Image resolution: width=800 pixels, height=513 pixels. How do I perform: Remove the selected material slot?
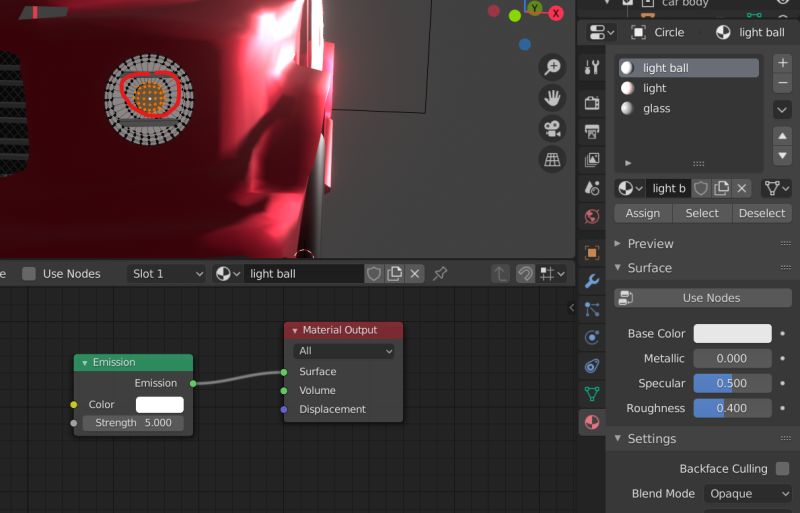pyautogui.click(x=783, y=83)
